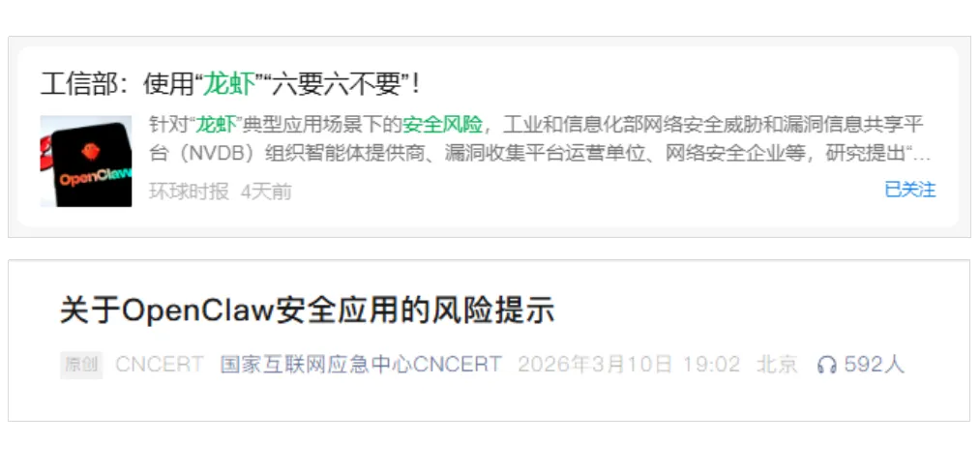Image resolution: width=980 pixels, height=473 pixels.
Task: Open the headline 工信部：使用"龙虾""六要六不要"
Action: tap(230, 84)
